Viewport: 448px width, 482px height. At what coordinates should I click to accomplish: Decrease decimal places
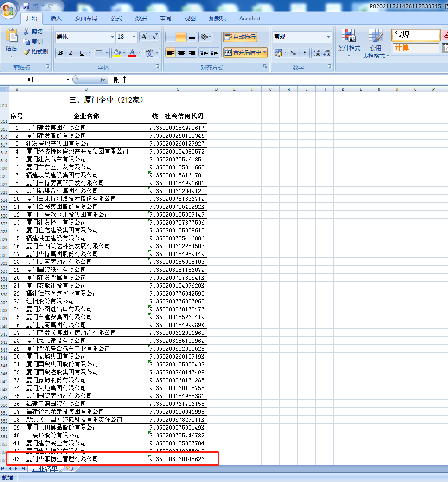(327, 53)
